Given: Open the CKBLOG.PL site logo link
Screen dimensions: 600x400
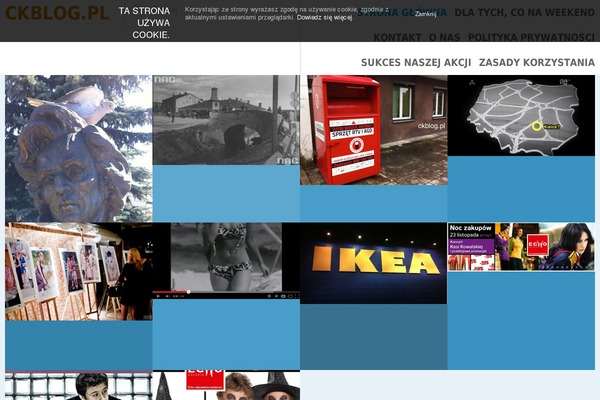Looking at the screenshot, I should [x=57, y=13].
